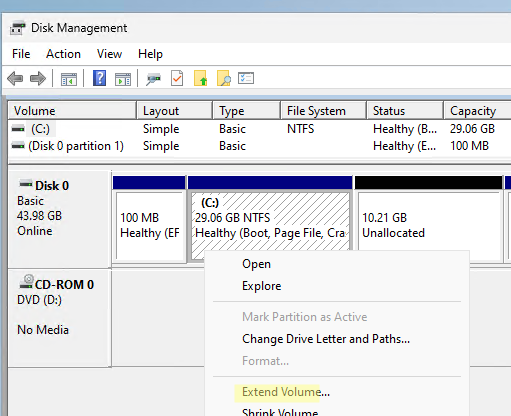Click the Back arrow toolbar icon
This screenshot has width=511, height=416.
coord(15,79)
